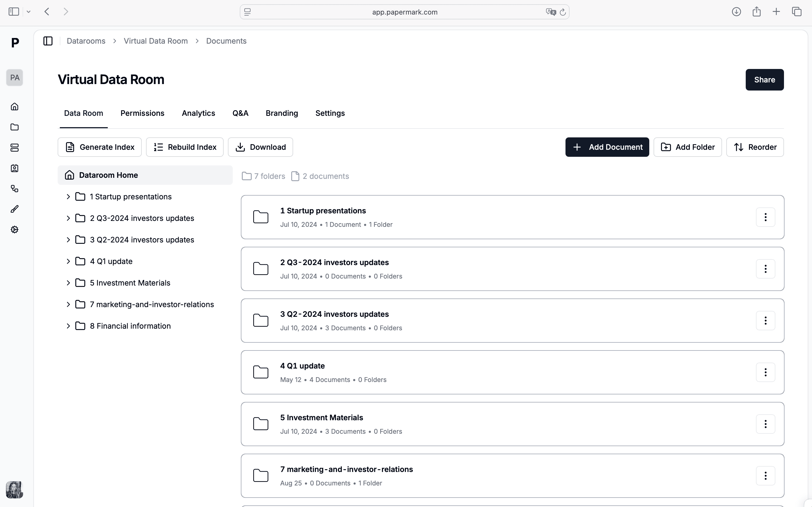Image resolution: width=812 pixels, height=507 pixels.
Task: Click the Papermark logo at top left
Action: click(x=15, y=43)
